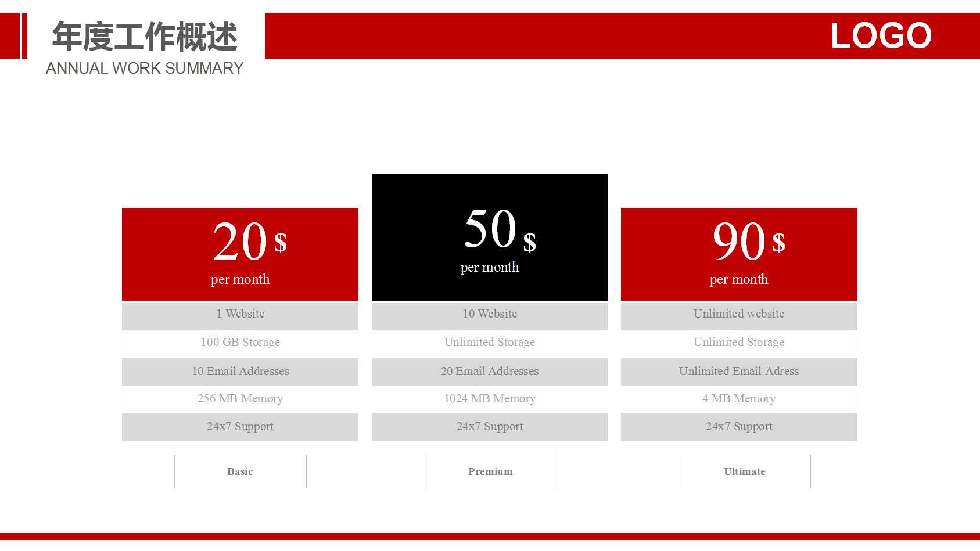Click the ANNUAL WORK SUMMARY subtitle
The image size is (980, 551).
point(145,69)
